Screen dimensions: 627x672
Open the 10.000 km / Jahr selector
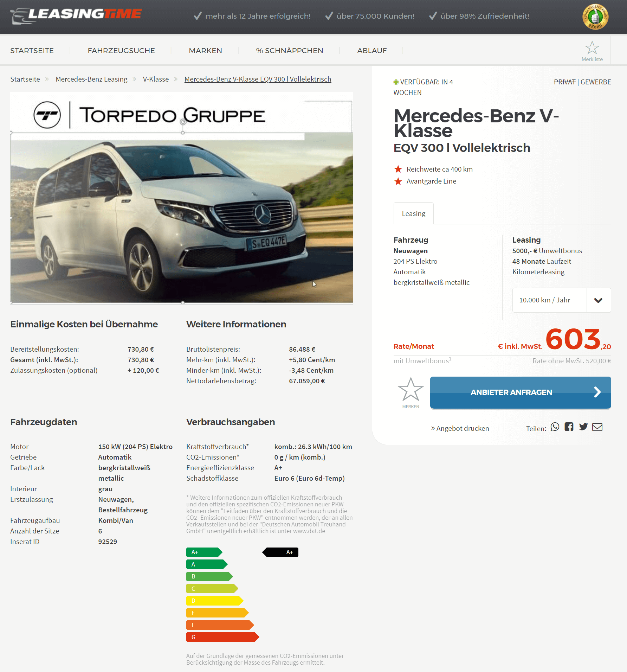click(x=561, y=300)
